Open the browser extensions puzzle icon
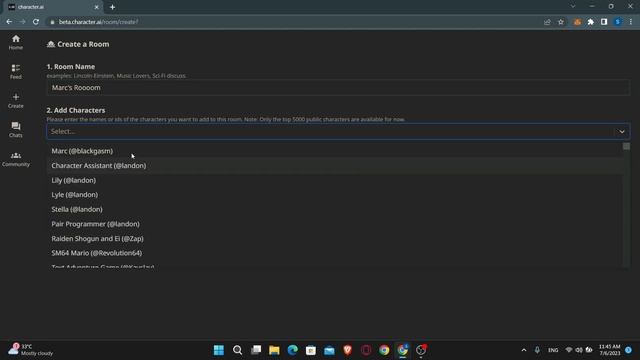Screen dimensions: 640x360 tap(591, 22)
